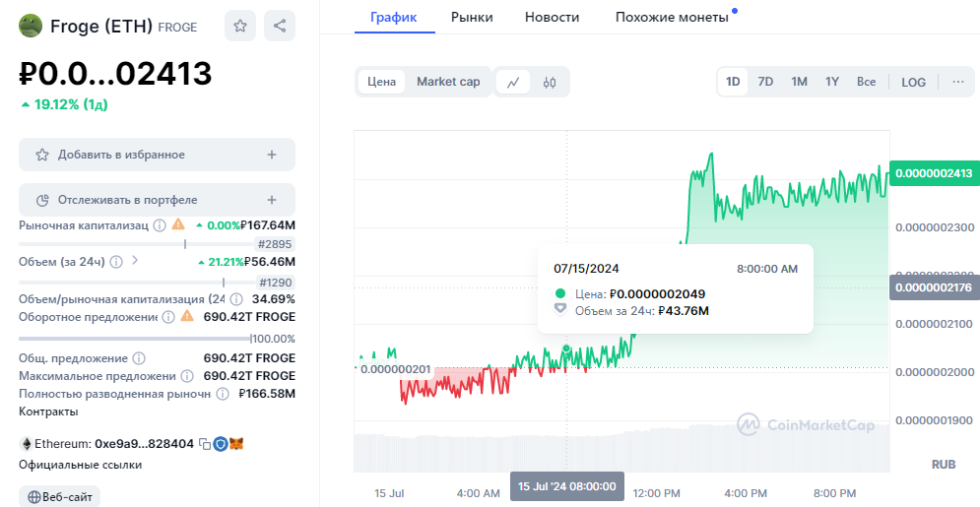The height and width of the screenshot is (507, 980).
Task: Click info icon next to Общ. предложение
Action: click(x=140, y=358)
